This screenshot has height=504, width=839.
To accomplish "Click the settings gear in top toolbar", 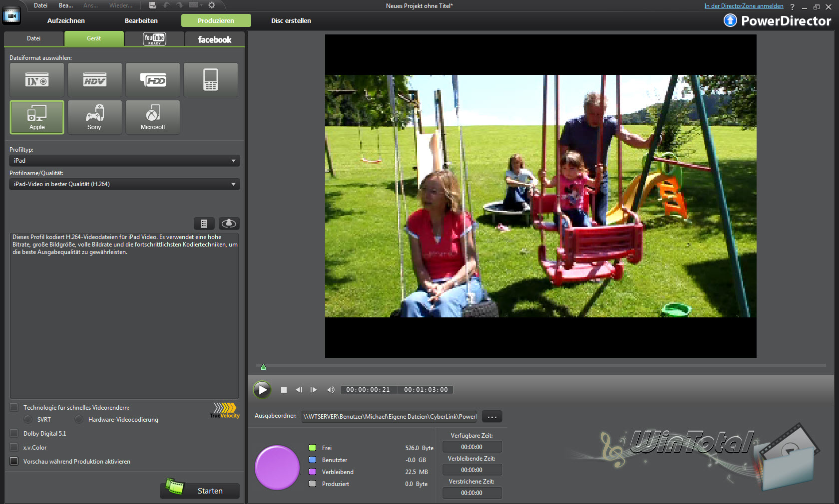I will pyautogui.click(x=212, y=5).
